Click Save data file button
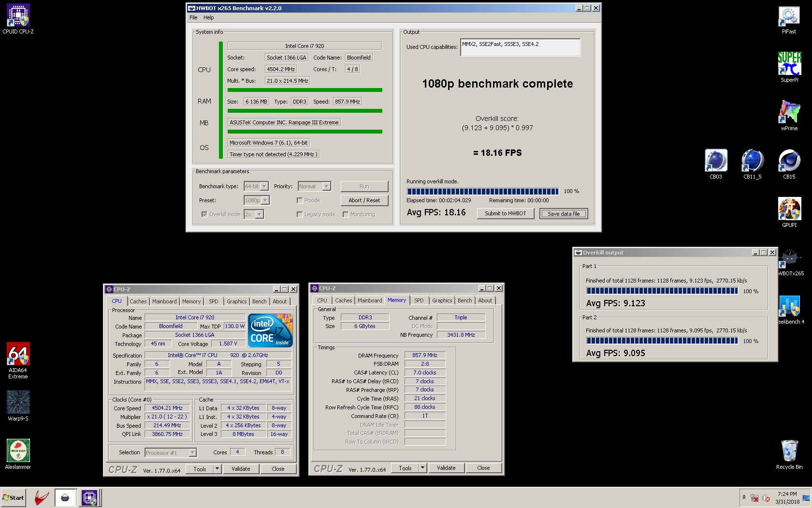Screen dimensions: 812x508 pos(564,214)
